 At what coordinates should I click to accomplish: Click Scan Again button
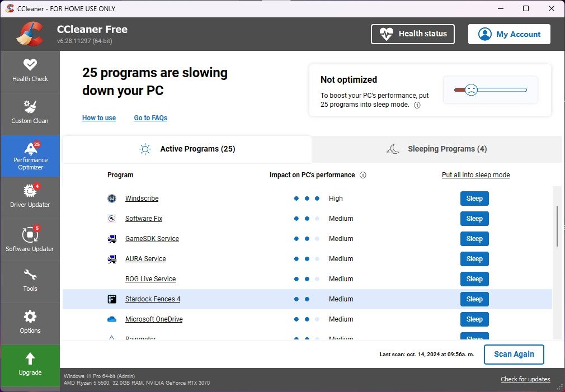click(x=514, y=355)
